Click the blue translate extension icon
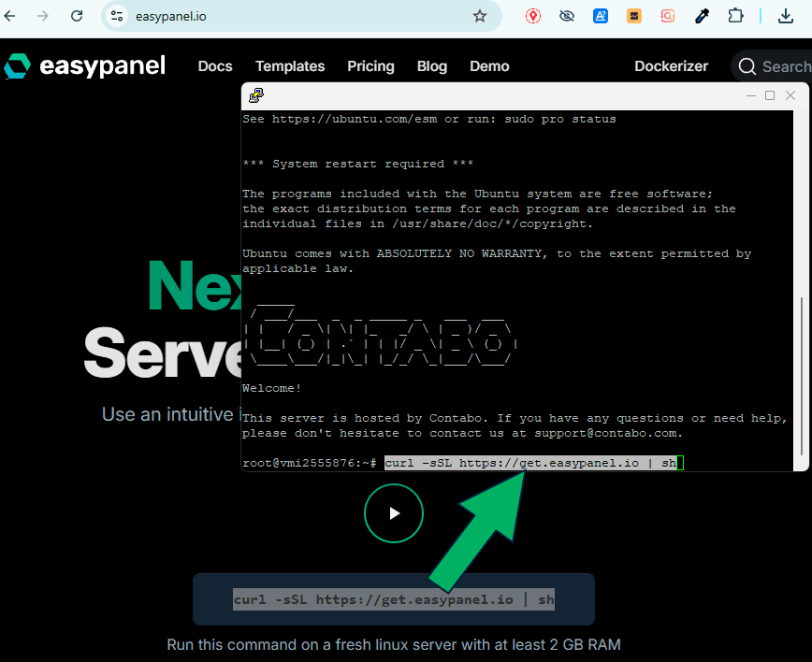The image size is (812, 662). pyautogui.click(x=600, y=16)
